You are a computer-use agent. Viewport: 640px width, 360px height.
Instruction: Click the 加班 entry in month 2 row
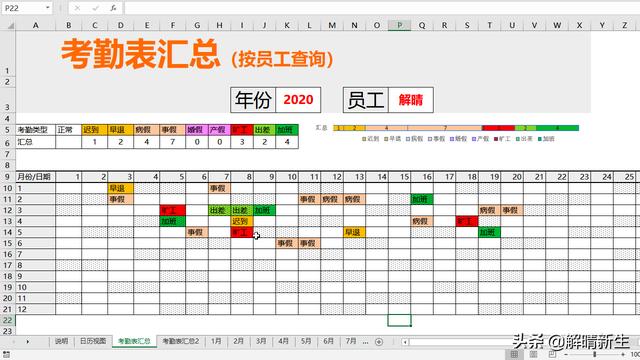[422, 199]
